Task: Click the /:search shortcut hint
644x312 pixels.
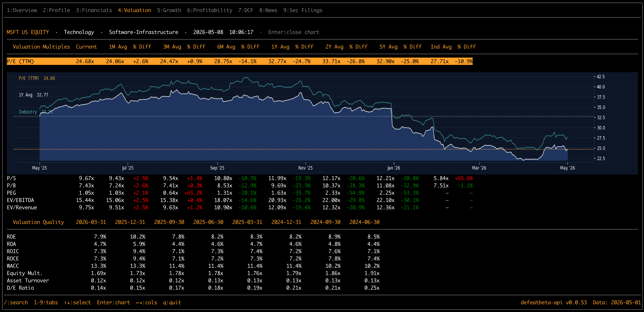Action: click(16, 303)
